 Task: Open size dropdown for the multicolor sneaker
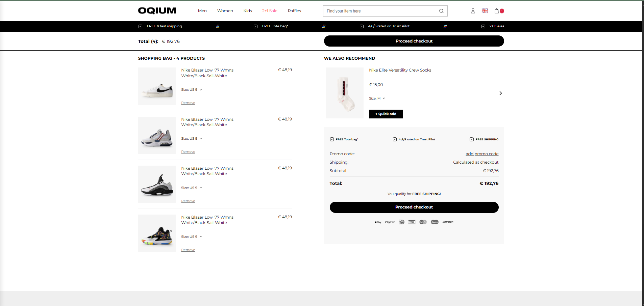click(x=191, y=237)
